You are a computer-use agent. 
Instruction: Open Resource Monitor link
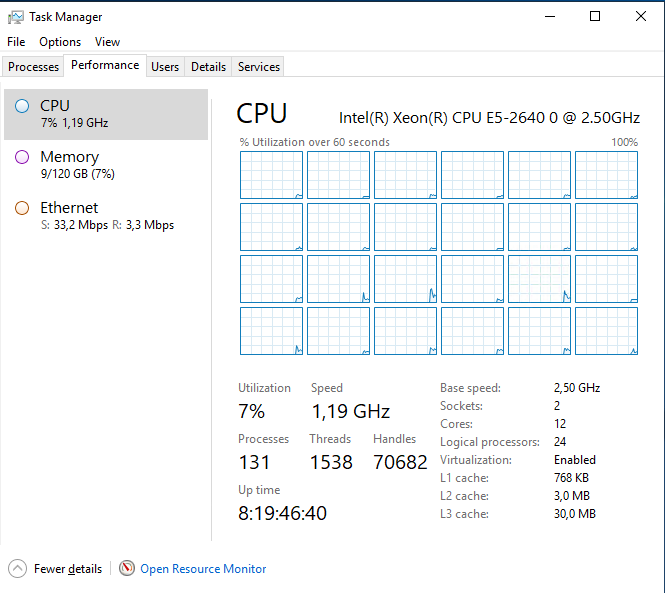(203, 569)
